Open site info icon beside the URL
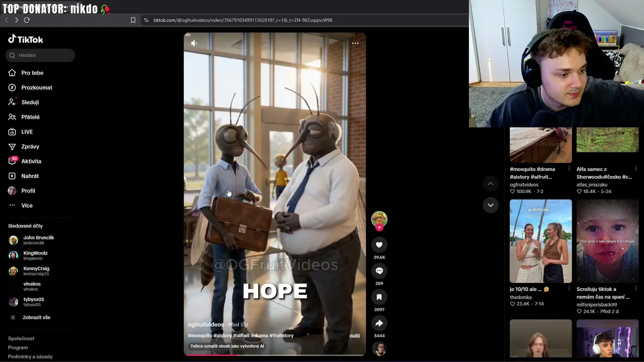 click(x=146, y=20)
